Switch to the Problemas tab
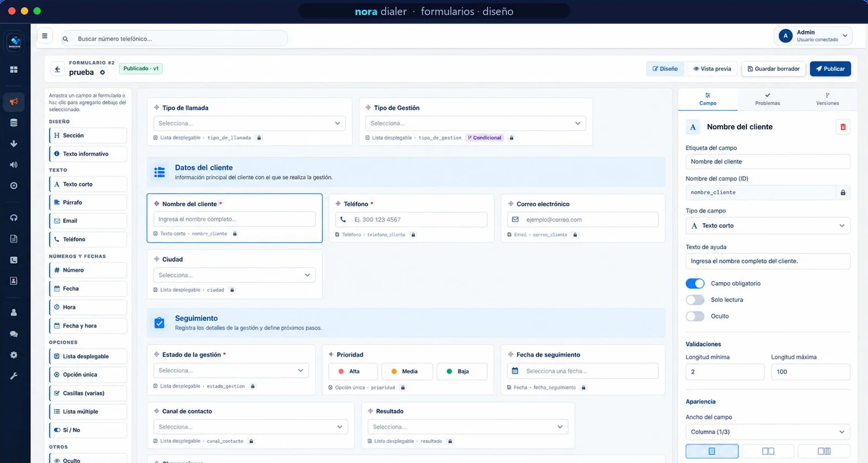Screen dimensions: 868x463 (x=768, y=99)
